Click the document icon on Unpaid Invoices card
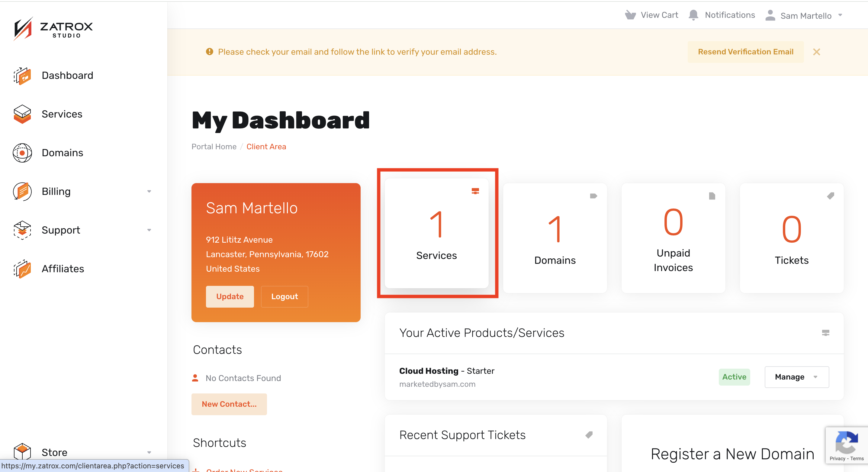The image size is (868, 472). [712, 196]
